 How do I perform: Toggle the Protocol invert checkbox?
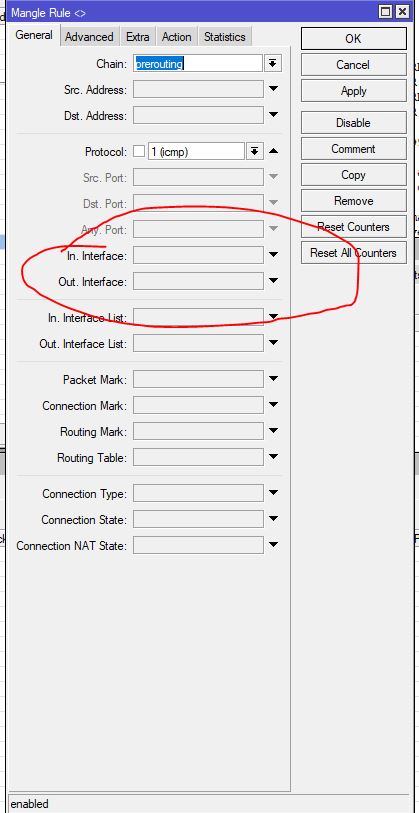coord(139,151)
